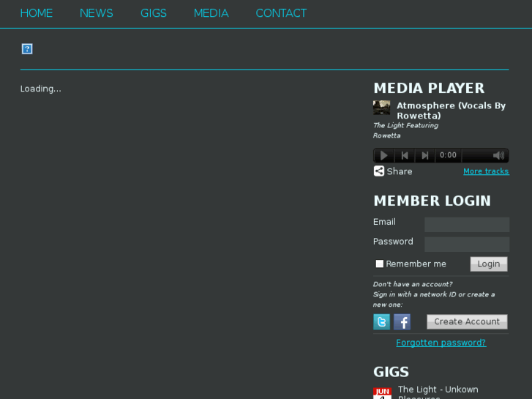The image size is (532, 399).
Task: Click the broken image placeholder icon
Action: click(x=27, y=49)
